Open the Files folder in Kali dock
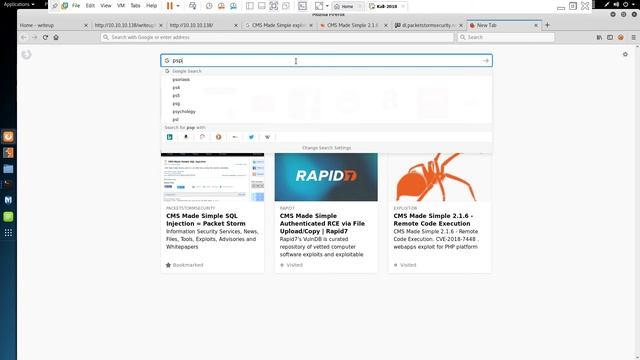The height and width of the screenshot is (360, 640). [8, 169]
